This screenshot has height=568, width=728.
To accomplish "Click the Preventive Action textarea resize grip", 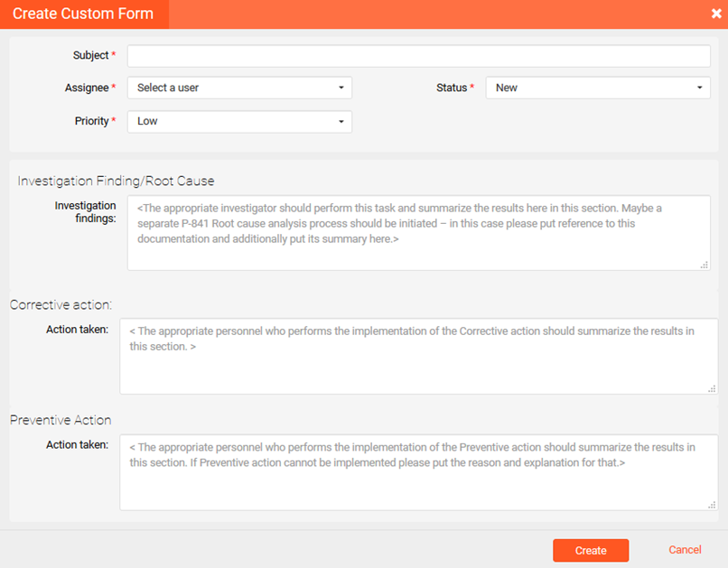I will coord(712,505).
